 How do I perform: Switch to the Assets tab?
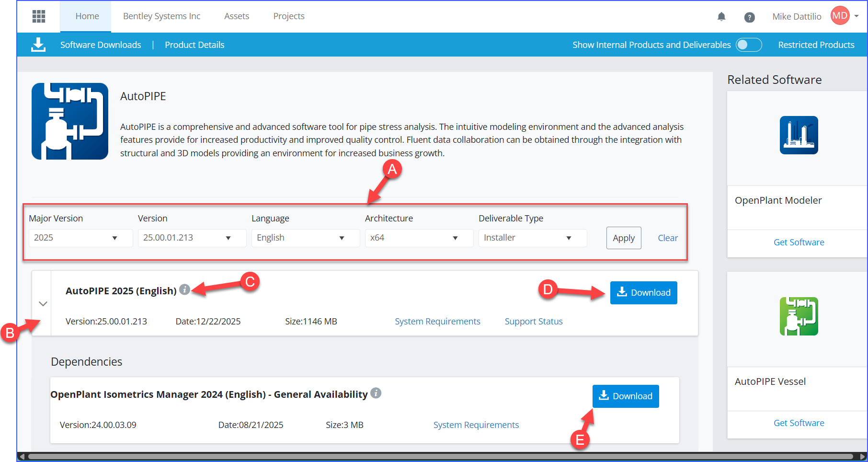coord(237,16)
